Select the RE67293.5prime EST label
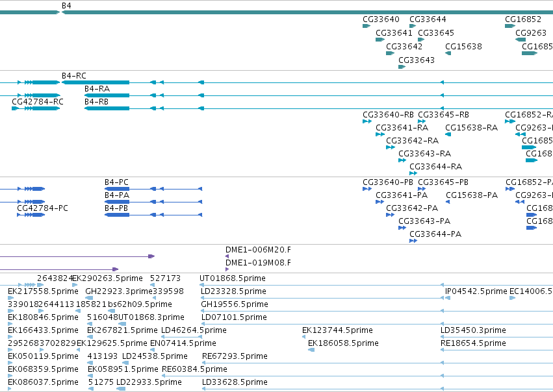 [x=235, y=356]
